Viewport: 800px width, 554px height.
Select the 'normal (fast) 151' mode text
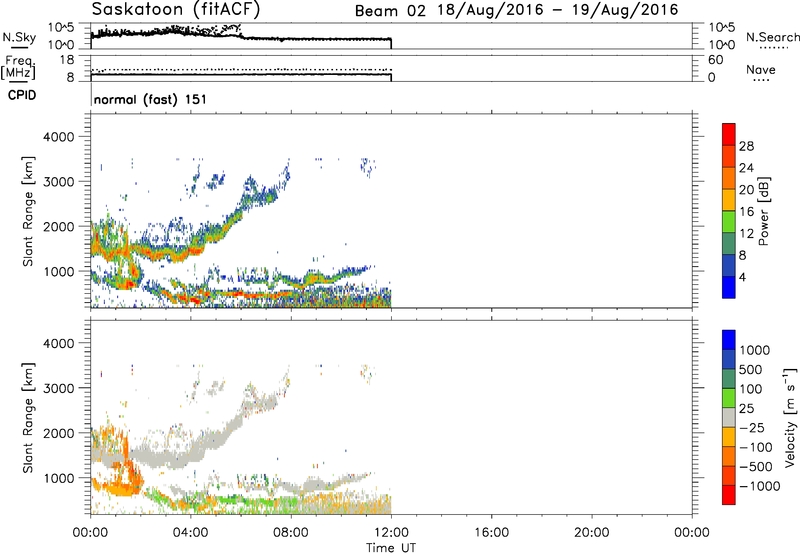click(150, 99)
